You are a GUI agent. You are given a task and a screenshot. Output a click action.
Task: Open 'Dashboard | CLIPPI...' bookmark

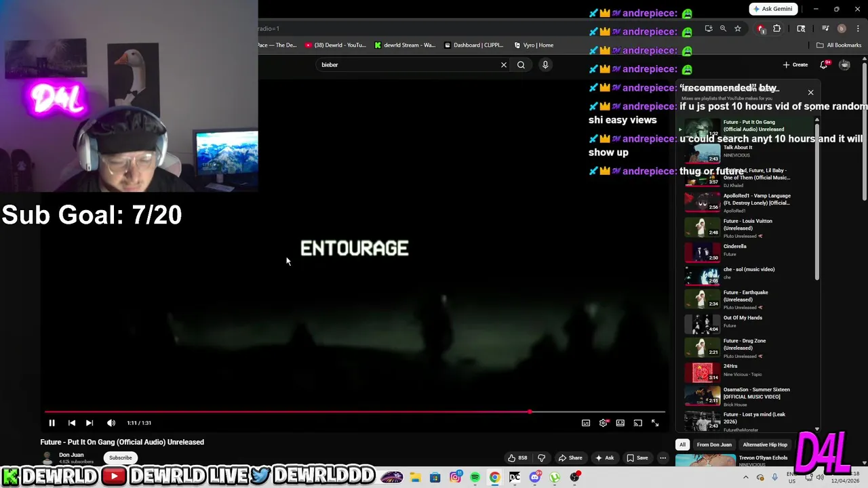[x=473, y=45]
